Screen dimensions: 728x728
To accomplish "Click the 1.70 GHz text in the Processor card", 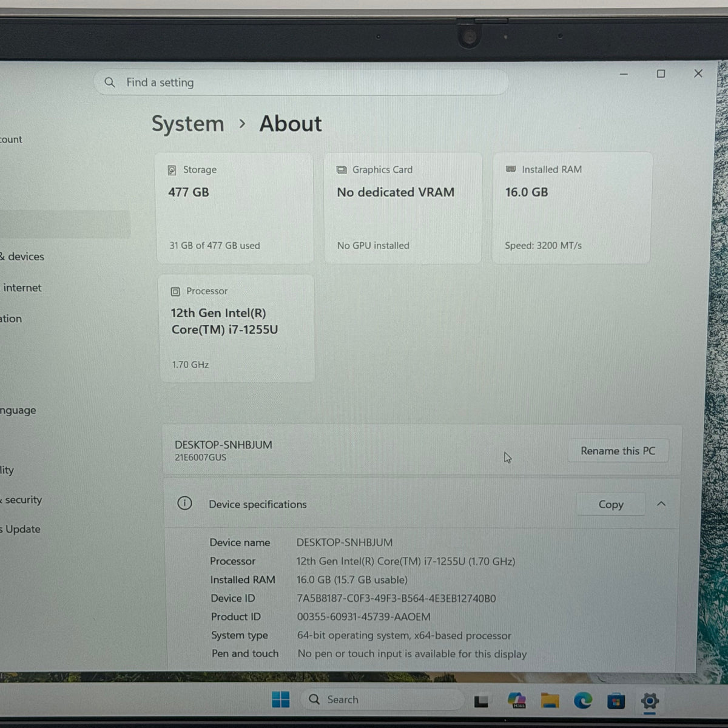I will click(190, 365).
